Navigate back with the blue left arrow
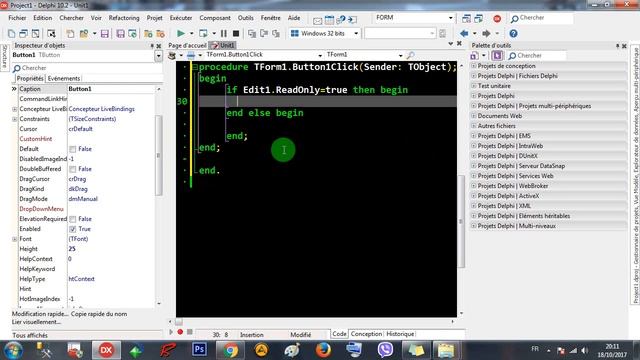 [464, 33]
